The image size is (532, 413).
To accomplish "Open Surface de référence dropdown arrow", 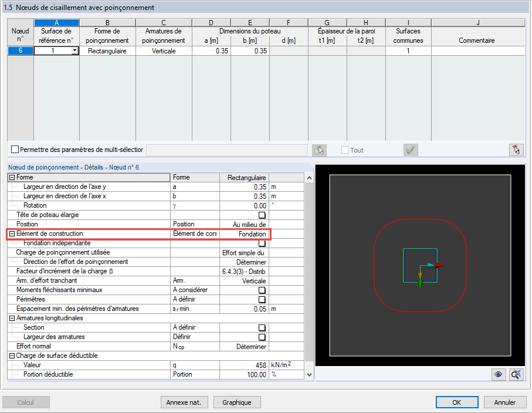I will click(x=74, y=51).
